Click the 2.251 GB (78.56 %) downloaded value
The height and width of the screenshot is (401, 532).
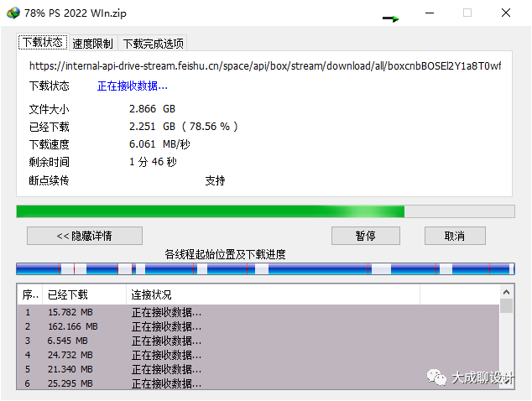(x=183, y=127)
